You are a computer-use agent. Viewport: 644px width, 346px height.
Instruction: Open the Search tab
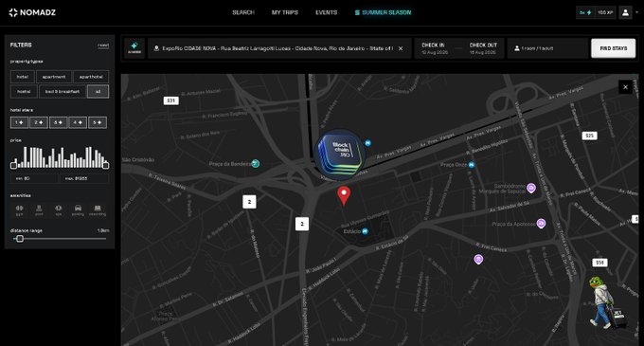pyautogui.click(x=243, y=12)
